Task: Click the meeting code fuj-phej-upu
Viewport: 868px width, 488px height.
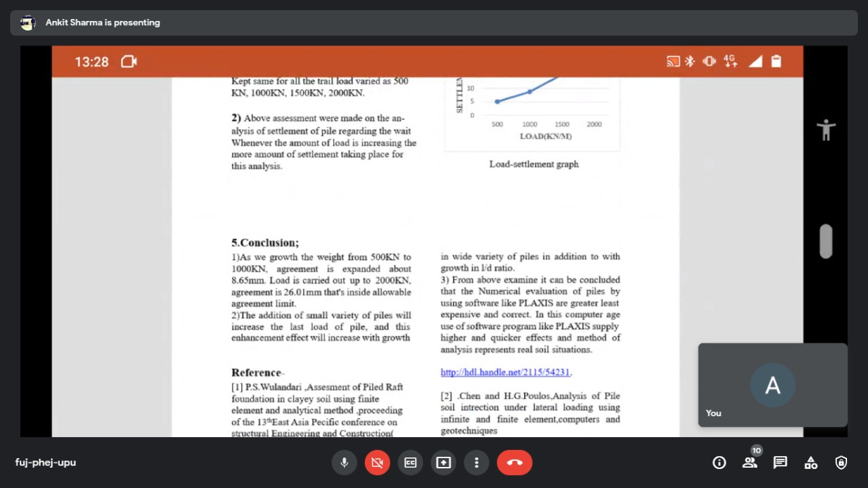Action: point(45,463)
